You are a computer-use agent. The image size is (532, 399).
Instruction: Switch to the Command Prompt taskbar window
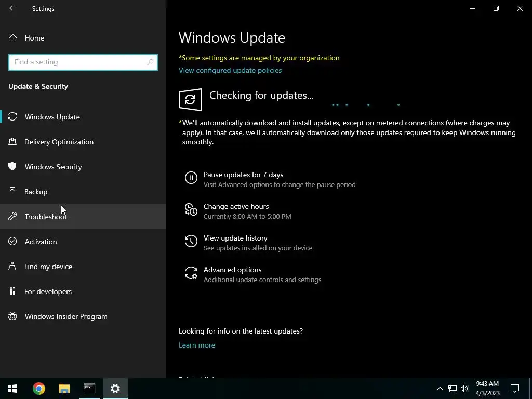click(x=89, y=389)
